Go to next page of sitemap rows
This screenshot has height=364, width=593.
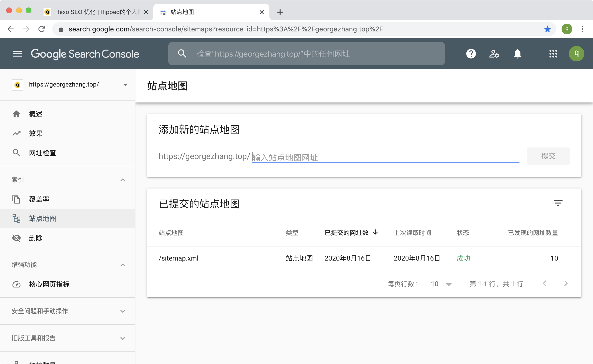tap(566, 284)
